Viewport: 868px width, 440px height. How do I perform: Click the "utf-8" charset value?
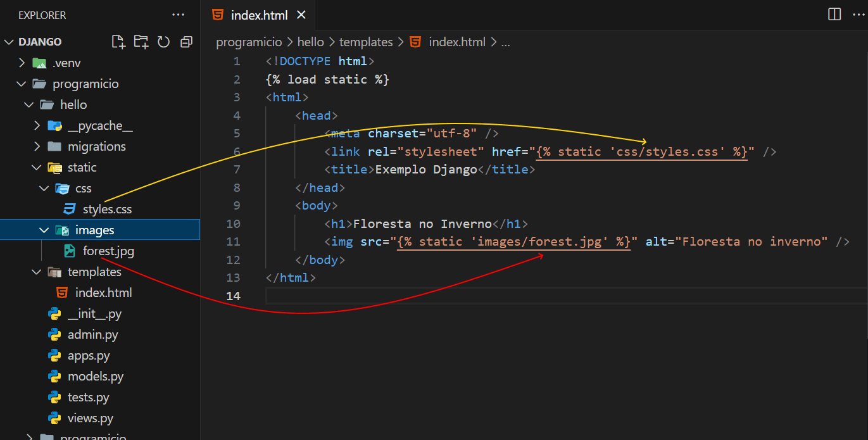click(452, 133)
